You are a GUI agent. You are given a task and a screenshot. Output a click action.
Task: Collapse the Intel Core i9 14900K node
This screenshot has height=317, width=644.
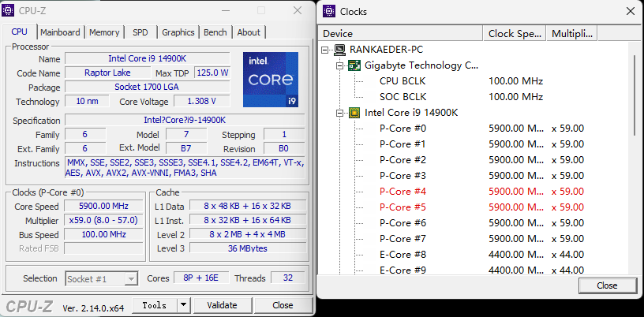(x=340, y=113)
